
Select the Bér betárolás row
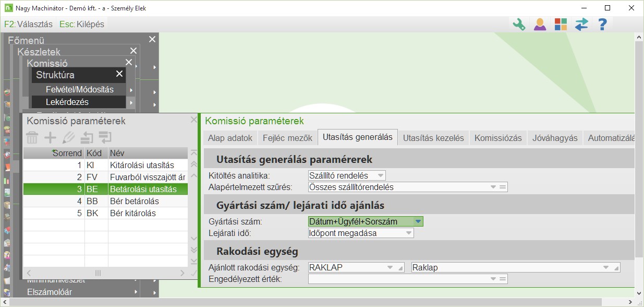click(105, 201)
